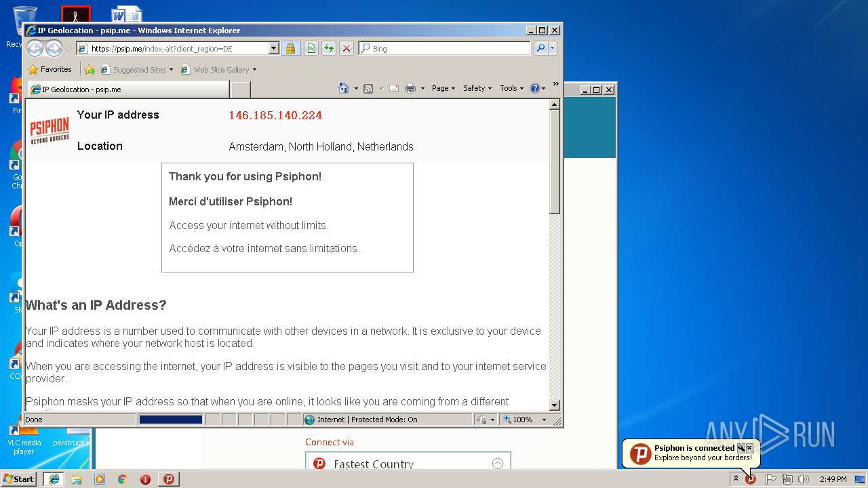Go forward with the browser Forward arrow
Screen dimensions: 868x488
tap(54, 48)
